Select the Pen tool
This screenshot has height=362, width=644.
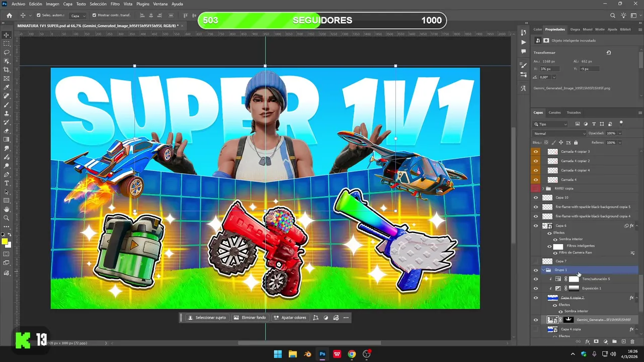(7, 174)
